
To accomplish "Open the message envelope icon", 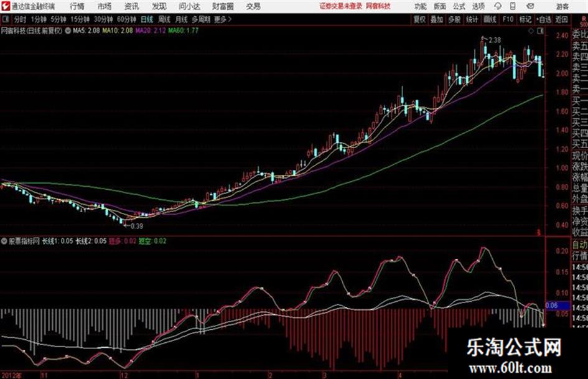I will point(530,6).
